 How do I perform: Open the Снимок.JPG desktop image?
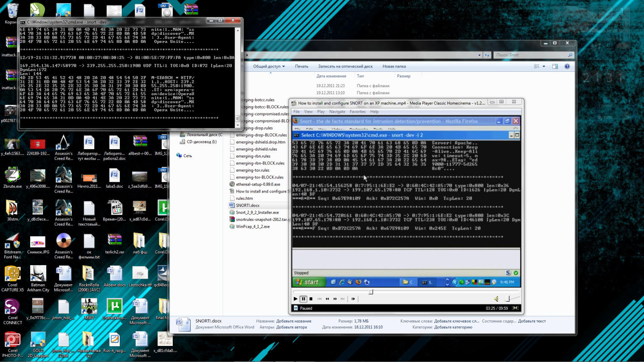pos(38,243)
